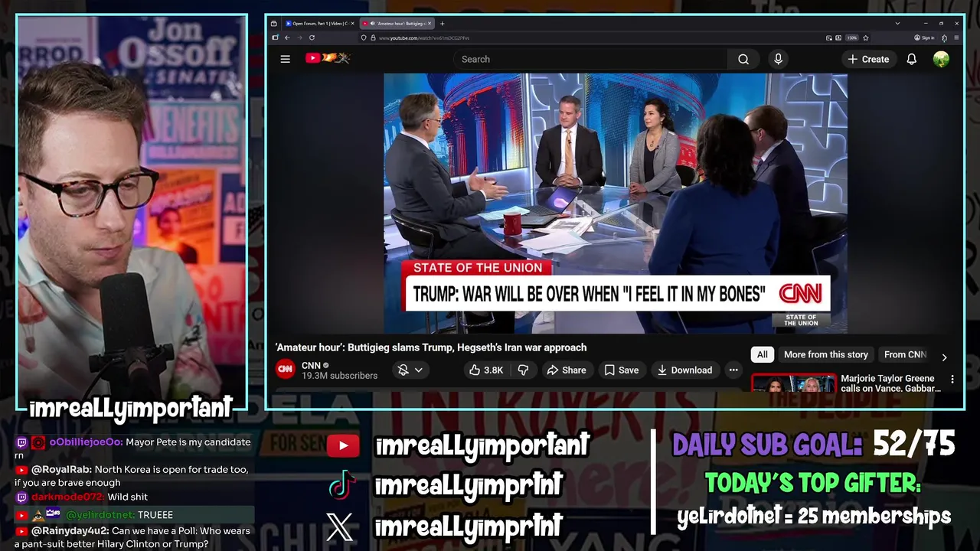
Task: Open options for Marjorie Taylor Greene video
Action: tap(952, 380)
